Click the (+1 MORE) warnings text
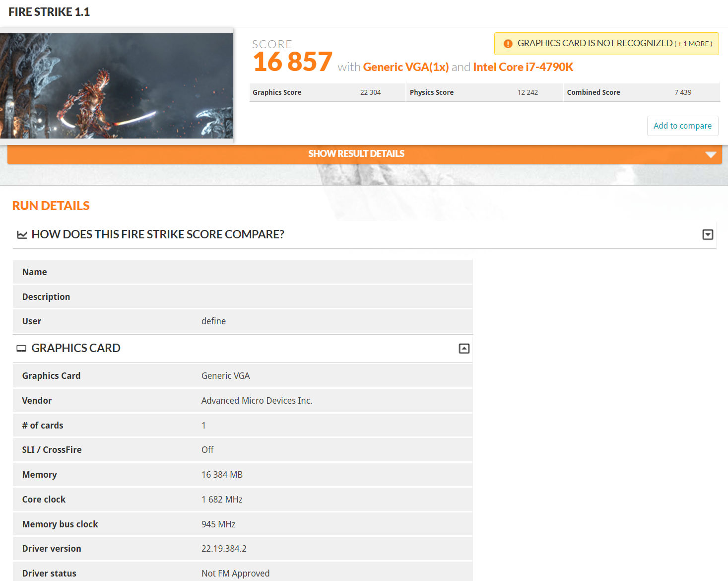This screenshot has height=581, width=728. pos(693,44)
